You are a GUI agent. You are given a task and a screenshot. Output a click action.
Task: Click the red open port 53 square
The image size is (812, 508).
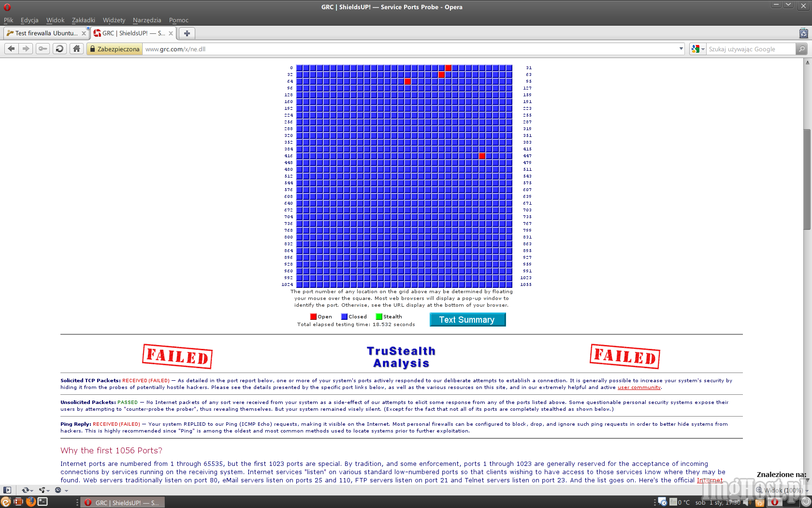441,75
